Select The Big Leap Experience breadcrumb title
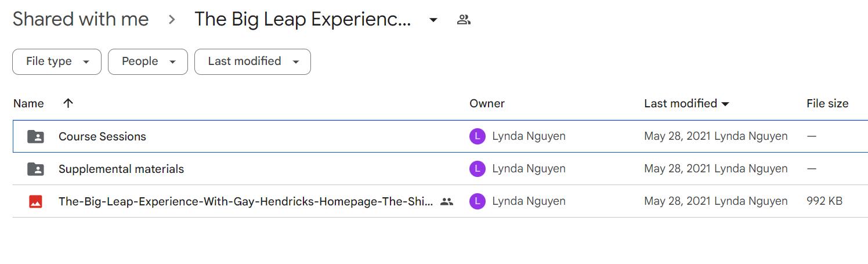Image resolution: width=868 pixels, height=264 pixels. pos(303,19)
